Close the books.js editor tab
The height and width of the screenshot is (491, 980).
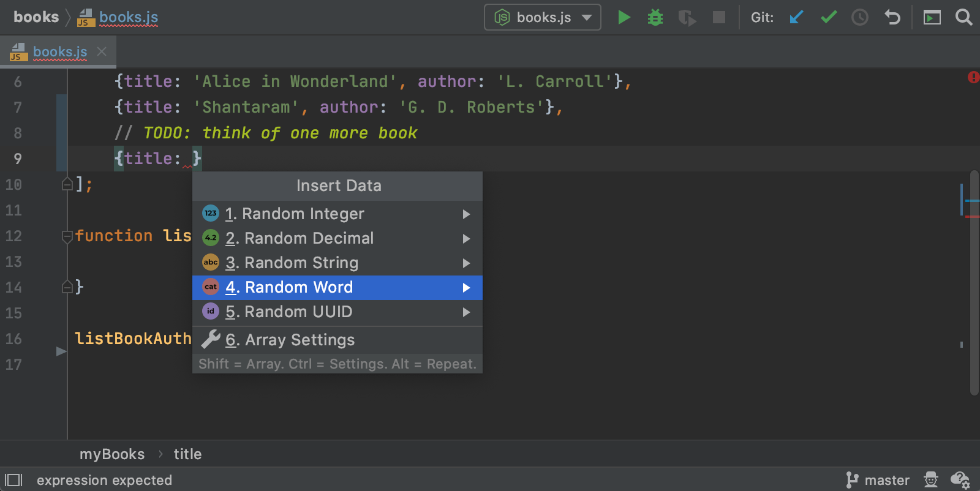click(102, 52)
